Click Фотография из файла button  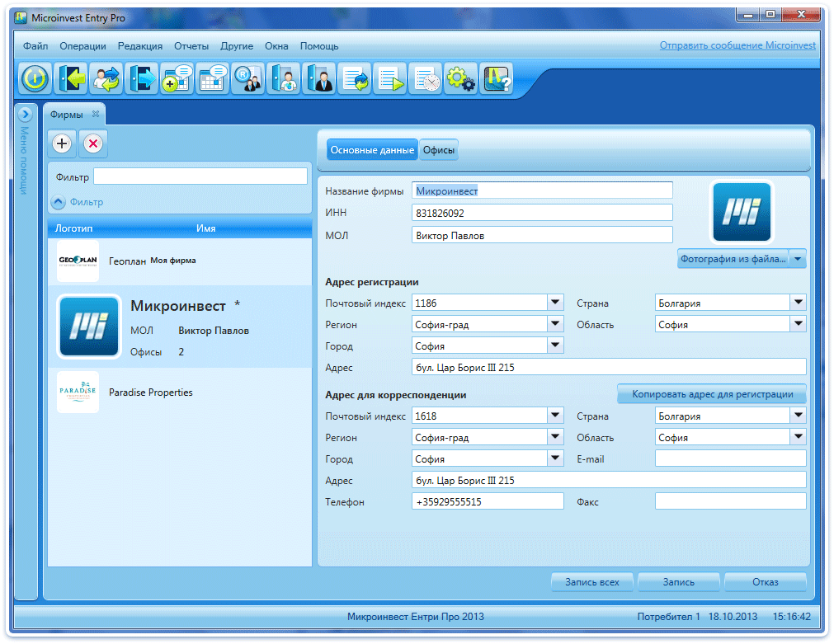733,259
